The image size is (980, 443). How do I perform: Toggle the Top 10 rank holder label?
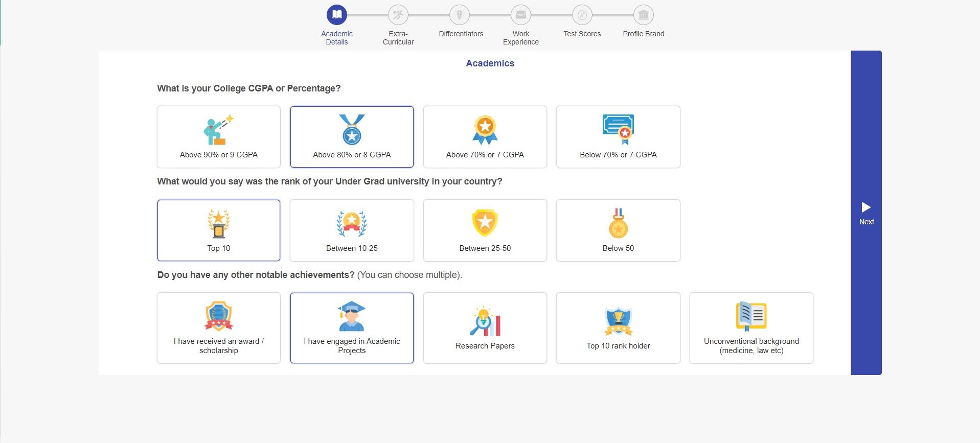(618, 345)
